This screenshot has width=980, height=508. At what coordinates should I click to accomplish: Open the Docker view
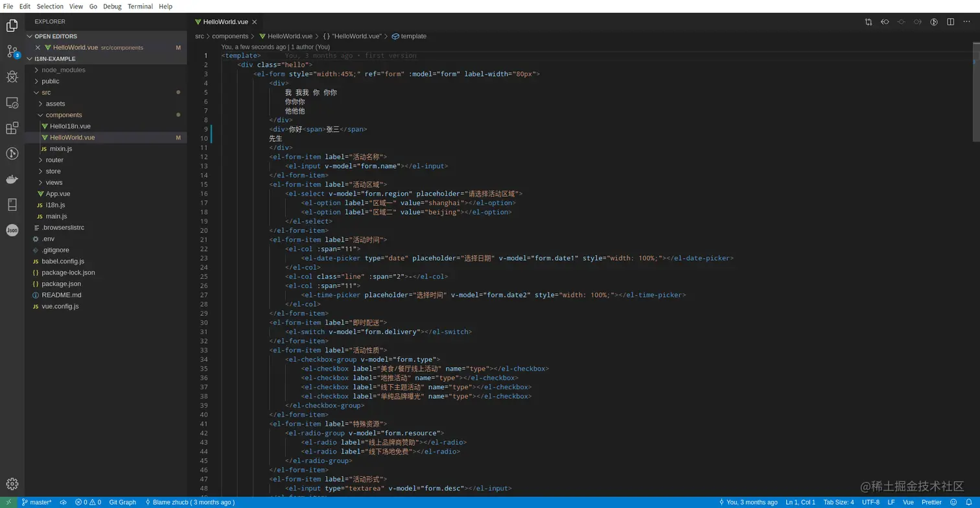click(x=12, y=179)
